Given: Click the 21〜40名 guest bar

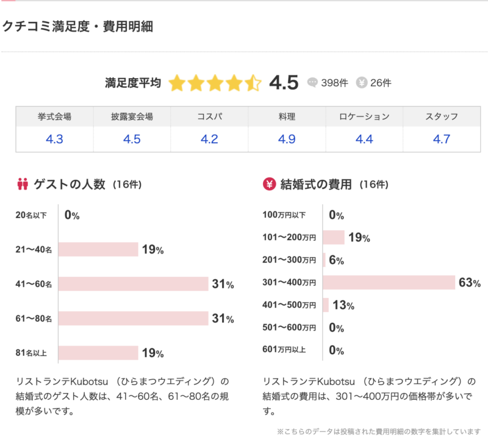Looking at the screenshot, I should (x=98, y=249).
